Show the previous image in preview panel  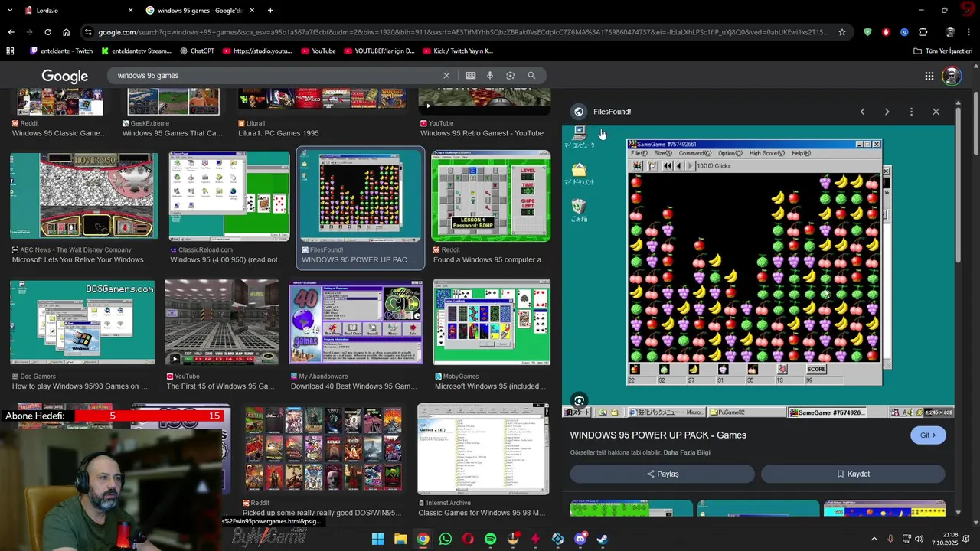click(862, 112)
